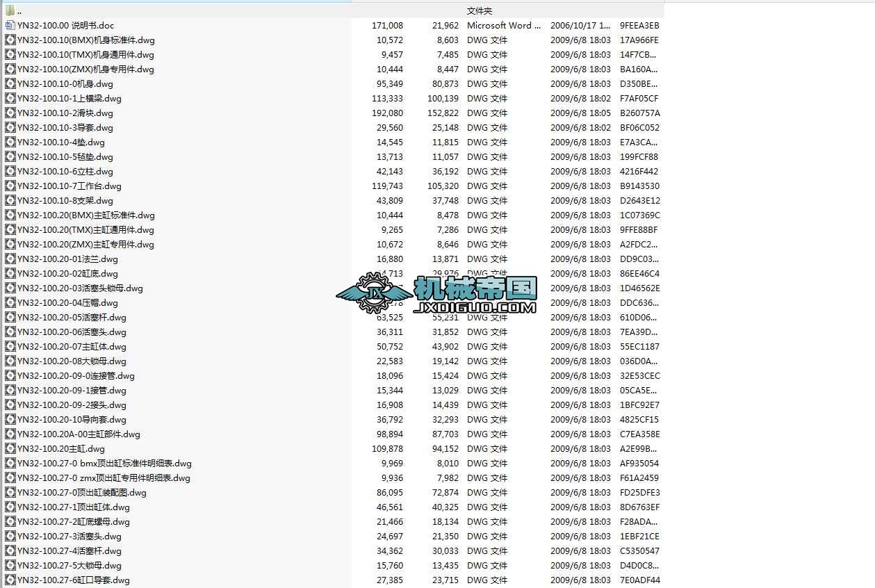
Task: Select file name YN32-100.20A-00主缸部件.dwg
Action: tap(79, 434)
